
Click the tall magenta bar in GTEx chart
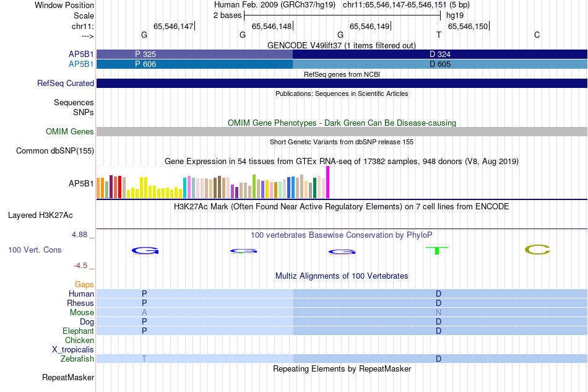(x=328, y=182)
